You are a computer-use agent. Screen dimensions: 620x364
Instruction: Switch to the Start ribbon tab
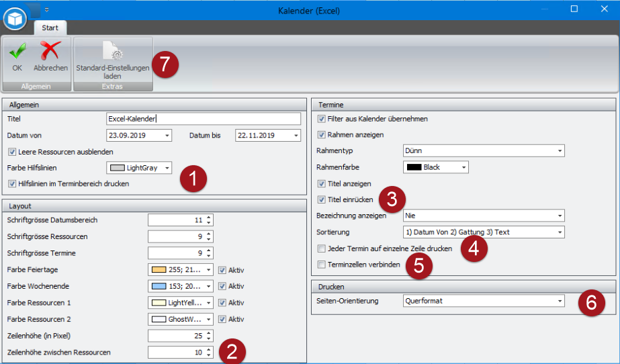point(50,28)
